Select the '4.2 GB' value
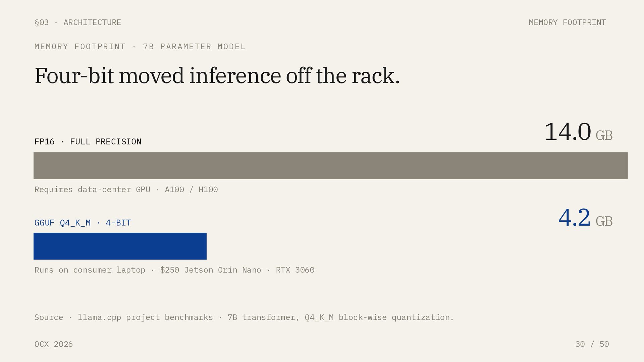This screenshot has height=362, width=644. pos(586,218)
